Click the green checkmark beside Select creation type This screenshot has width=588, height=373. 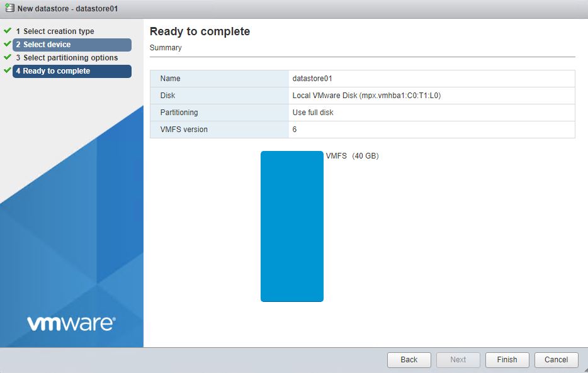tap(8, 31)
